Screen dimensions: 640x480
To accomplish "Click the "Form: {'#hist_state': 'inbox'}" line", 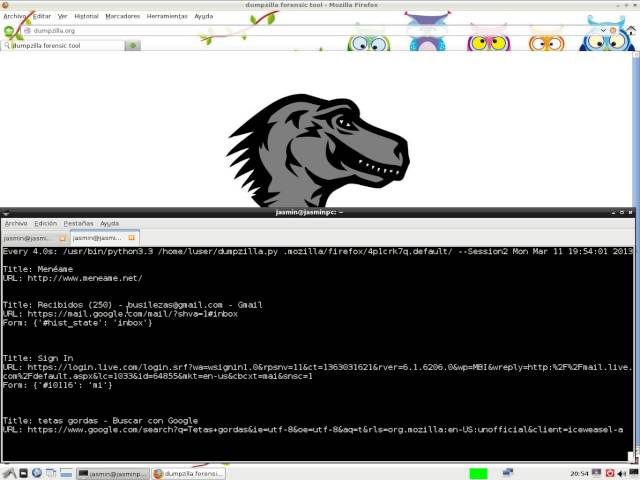I will [x=77, y=323].
